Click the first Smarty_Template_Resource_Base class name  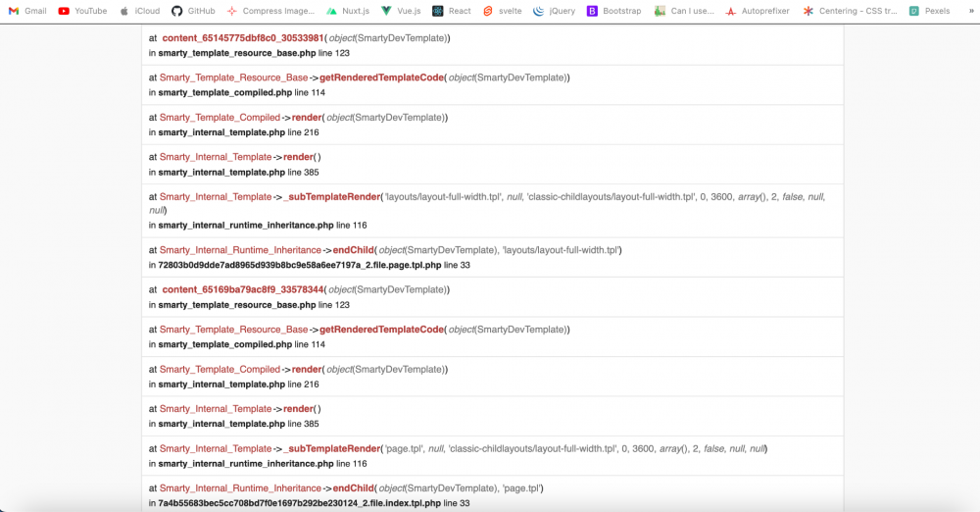(x=234, y=77)
